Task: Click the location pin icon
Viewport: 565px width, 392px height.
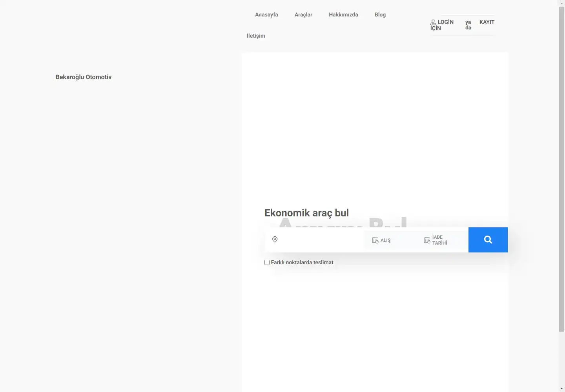Action: pos(275,240)
